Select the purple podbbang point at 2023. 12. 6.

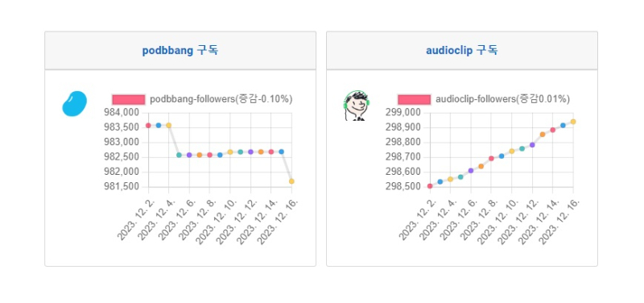[189, 155]
